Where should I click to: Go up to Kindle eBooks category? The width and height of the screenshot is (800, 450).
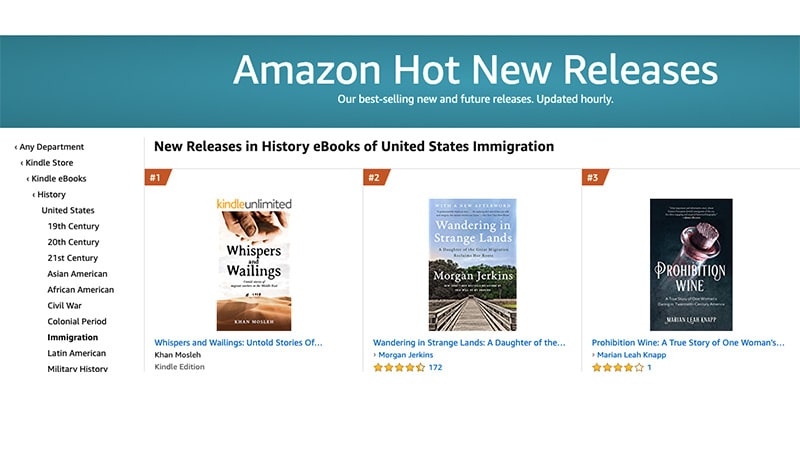(59, 179)
